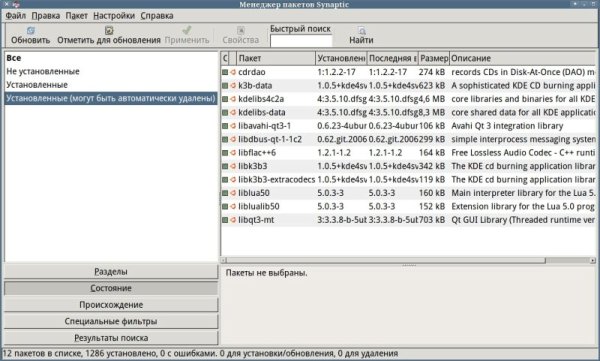Screen dimensions: 600x361
Task: Click the 8,3 MB size cell
Action: pos(432,113)
